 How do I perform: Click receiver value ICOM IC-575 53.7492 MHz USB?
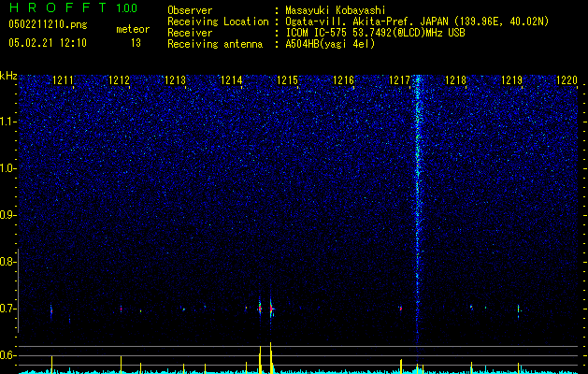[375, 33]
